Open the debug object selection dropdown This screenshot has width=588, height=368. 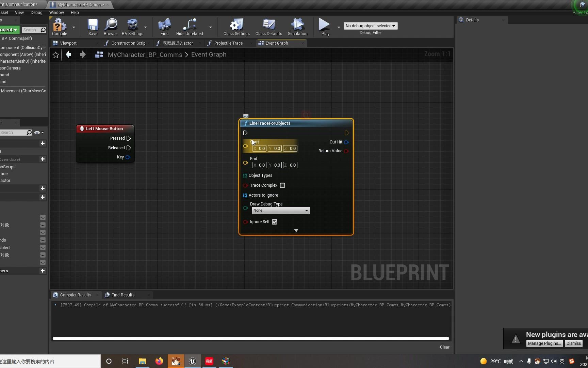click(370, 26)
